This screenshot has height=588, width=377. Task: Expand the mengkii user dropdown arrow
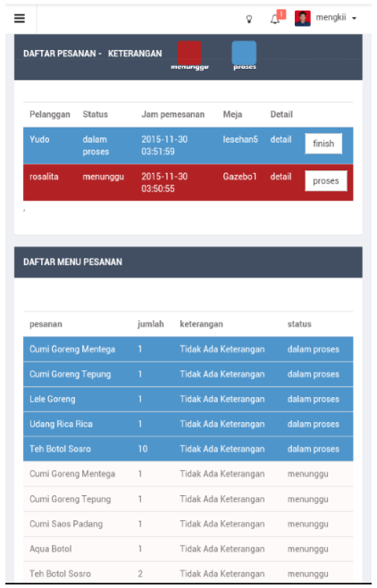[354, 19]
